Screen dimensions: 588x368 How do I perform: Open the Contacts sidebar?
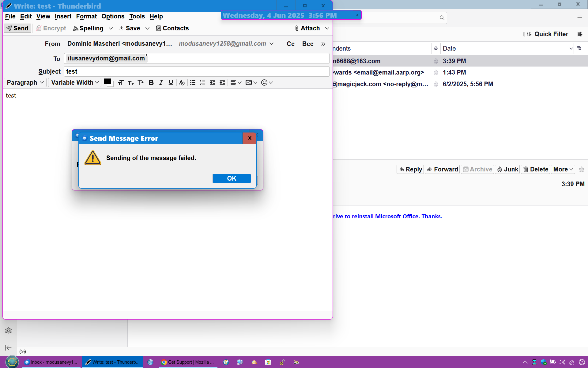point(172,28)
